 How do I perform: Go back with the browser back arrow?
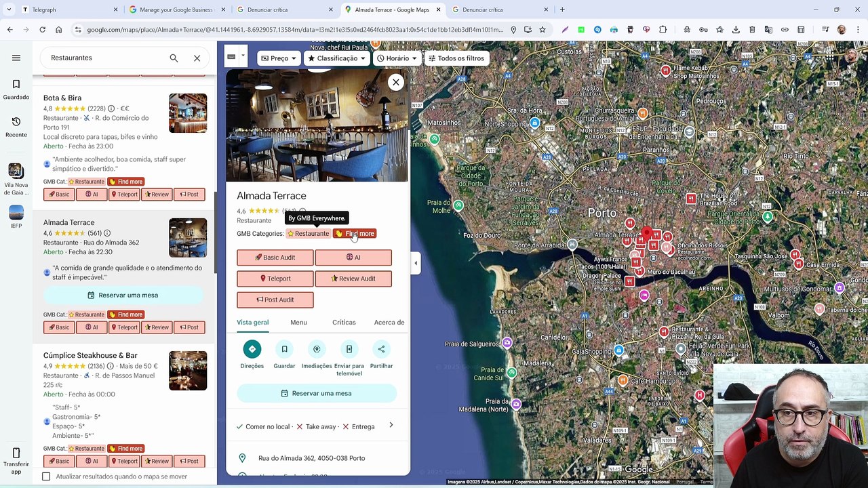(9, 30)
